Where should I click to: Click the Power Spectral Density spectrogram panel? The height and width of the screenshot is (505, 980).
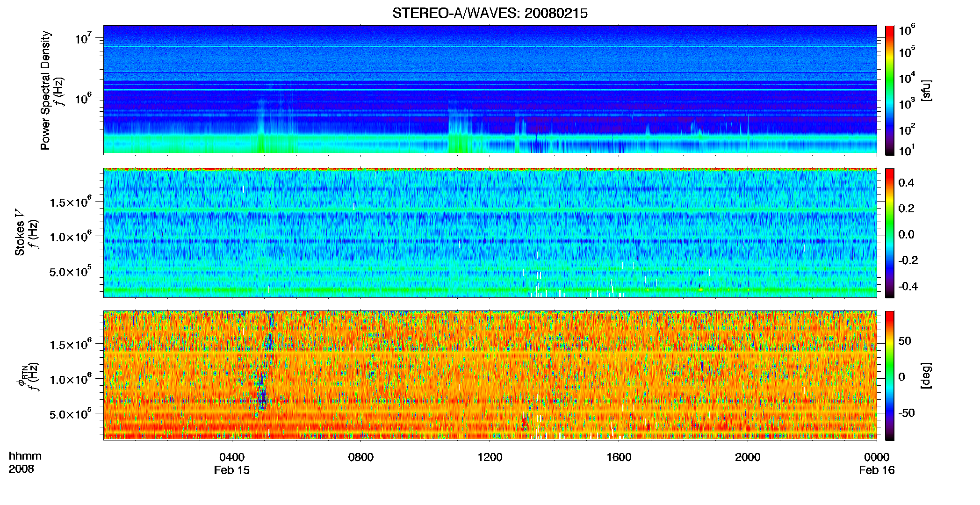click(490, 90)
